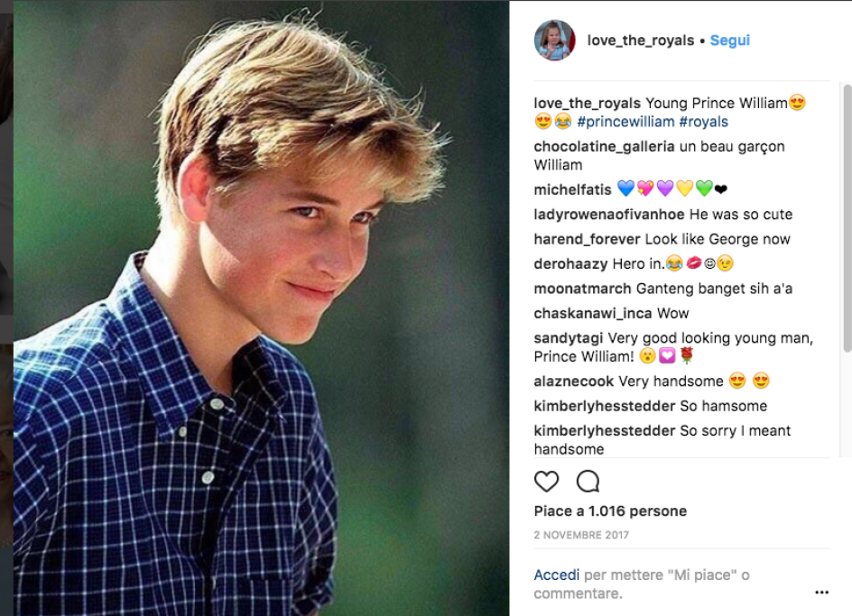Visit sandytagi commenter profile

(569, 338)
